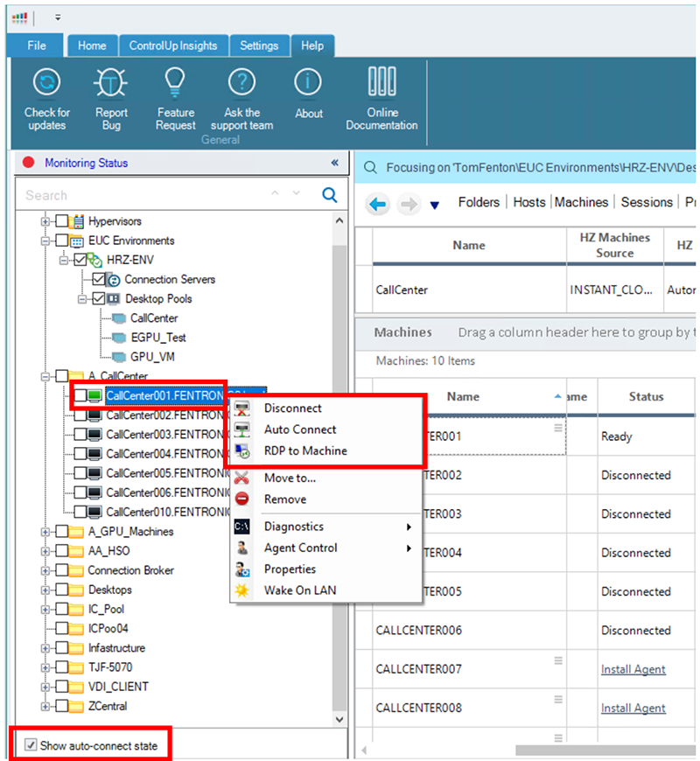Click Check for updates icon
The height and width of the screenshot is (761, 700).
(46, 82)
